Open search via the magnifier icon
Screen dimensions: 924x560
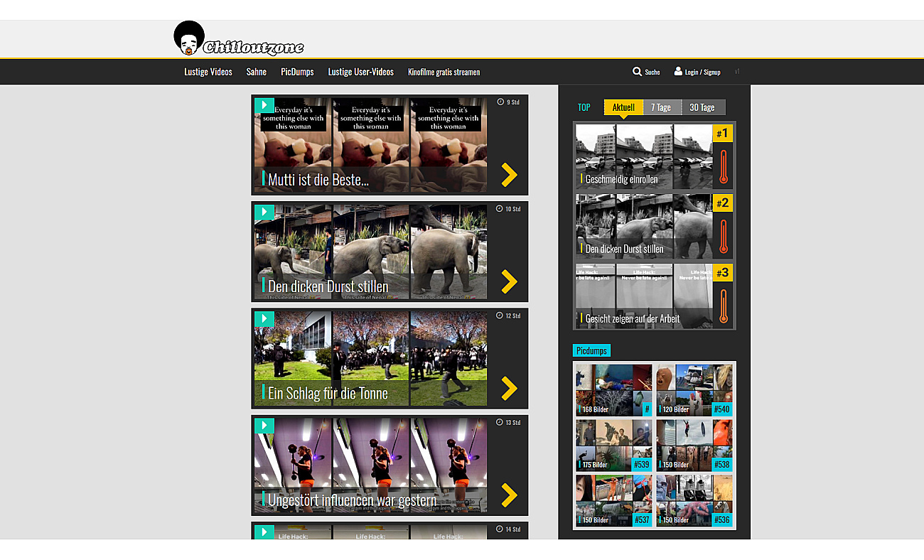pyautogui.click(x=637, y=72)
